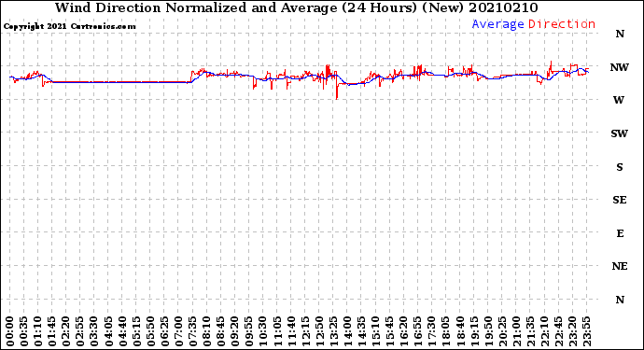Click the 'W' axis label
The height and width of the screenshot is (350, 644).
pos(619,100)
